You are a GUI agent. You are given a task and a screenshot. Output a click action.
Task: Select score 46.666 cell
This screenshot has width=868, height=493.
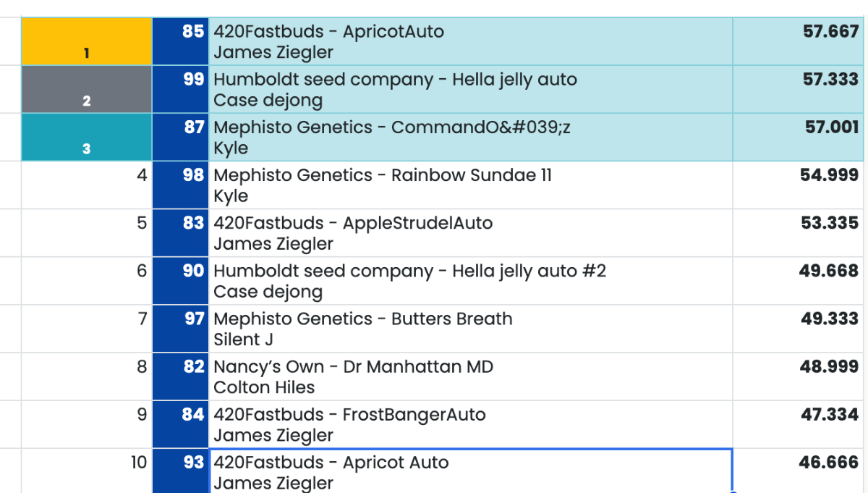coord(799,471)
